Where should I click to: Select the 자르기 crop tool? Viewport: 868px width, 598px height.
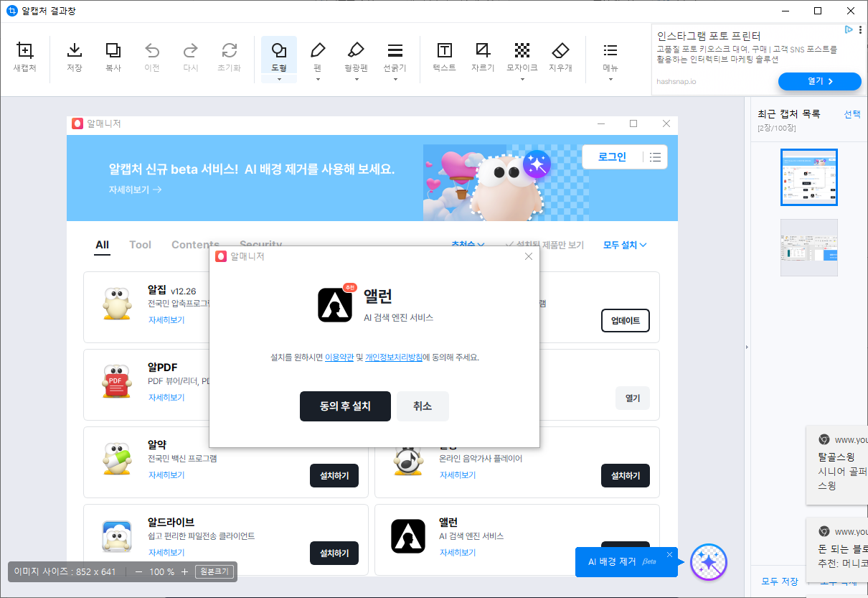tap(483, 56)
